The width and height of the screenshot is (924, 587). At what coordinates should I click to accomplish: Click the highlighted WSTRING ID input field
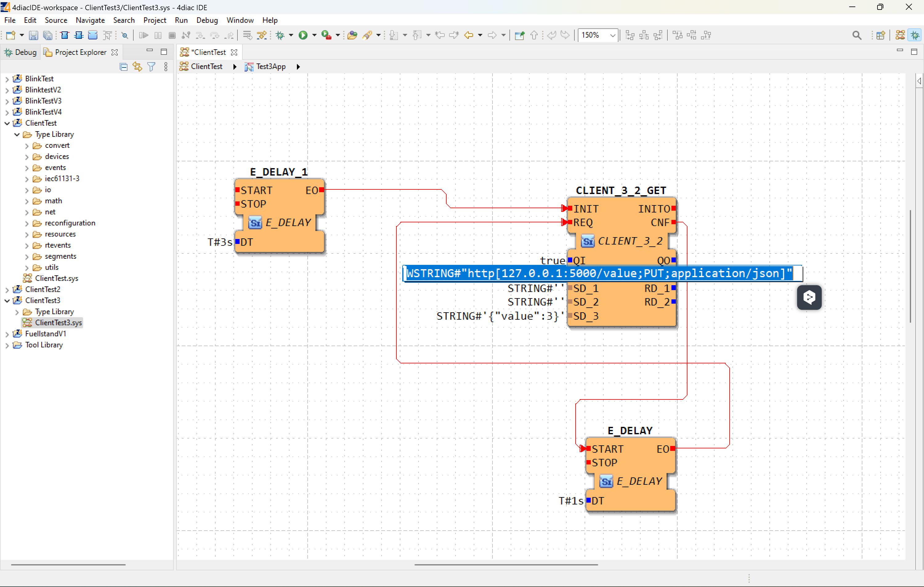(599, 273)
